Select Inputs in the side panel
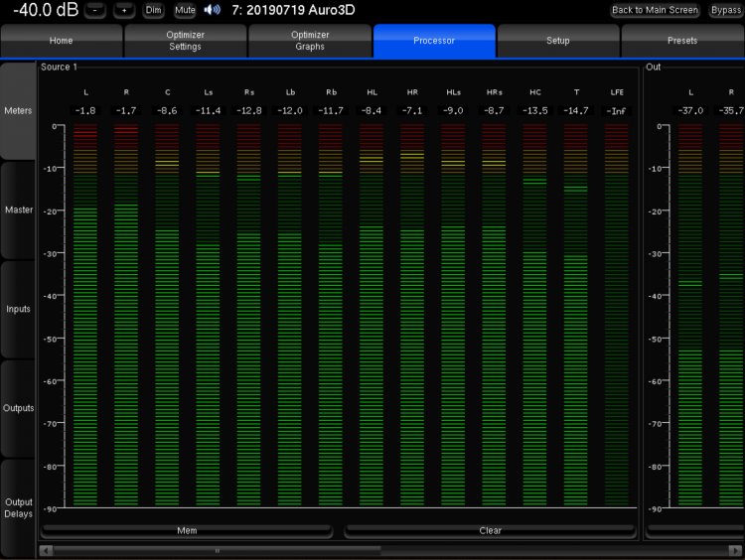 pyautogui.click(x=18, y=310)
